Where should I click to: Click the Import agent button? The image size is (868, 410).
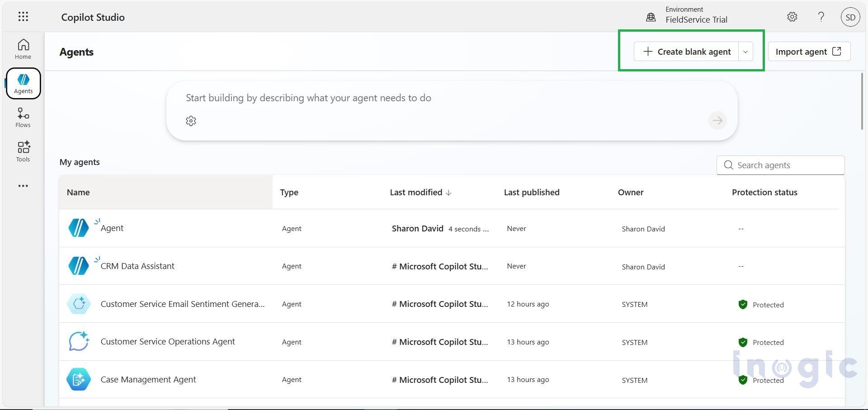(809, 52)
